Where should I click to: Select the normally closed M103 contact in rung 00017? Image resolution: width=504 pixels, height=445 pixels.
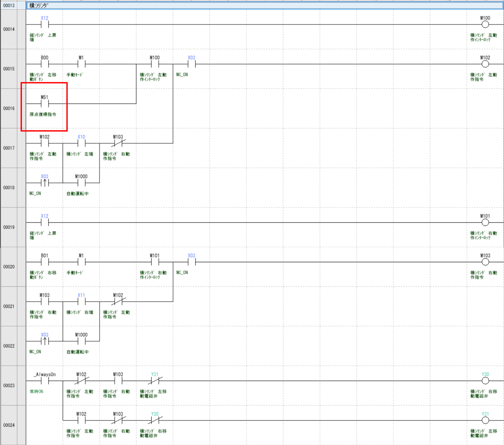tap(118, 143)
